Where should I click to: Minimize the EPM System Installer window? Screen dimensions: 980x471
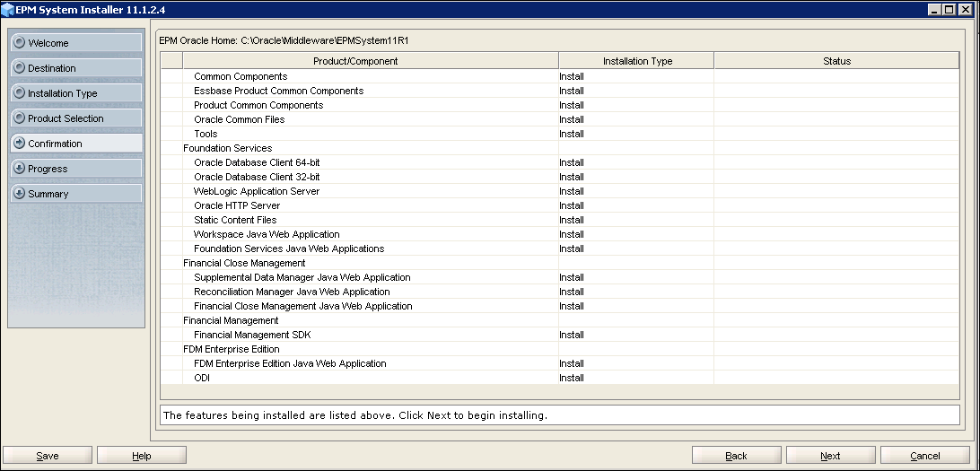pos(934,9)
